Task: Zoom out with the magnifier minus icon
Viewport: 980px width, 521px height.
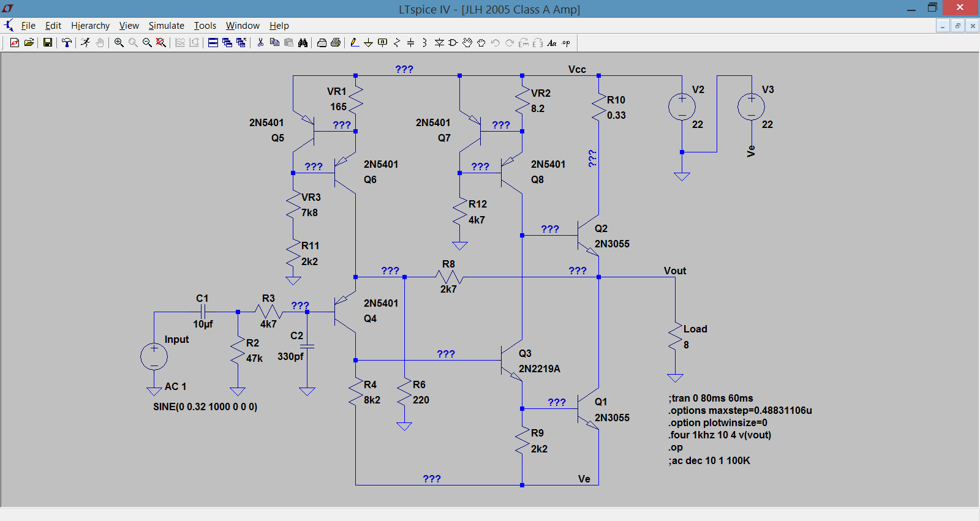Action: pos(147,43)
